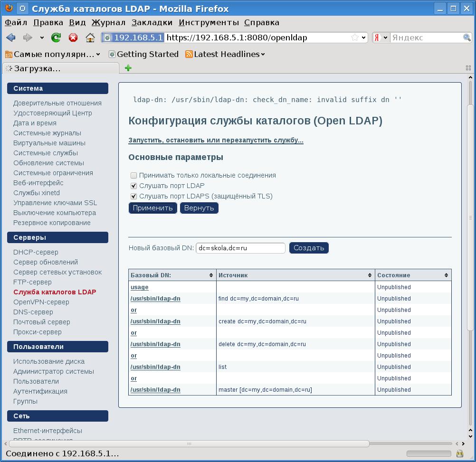The image size is (476, 462).
Task: Click the horizontal scrollbar in the sidebar
Action: pyautogui.click(x=190, y=444)
